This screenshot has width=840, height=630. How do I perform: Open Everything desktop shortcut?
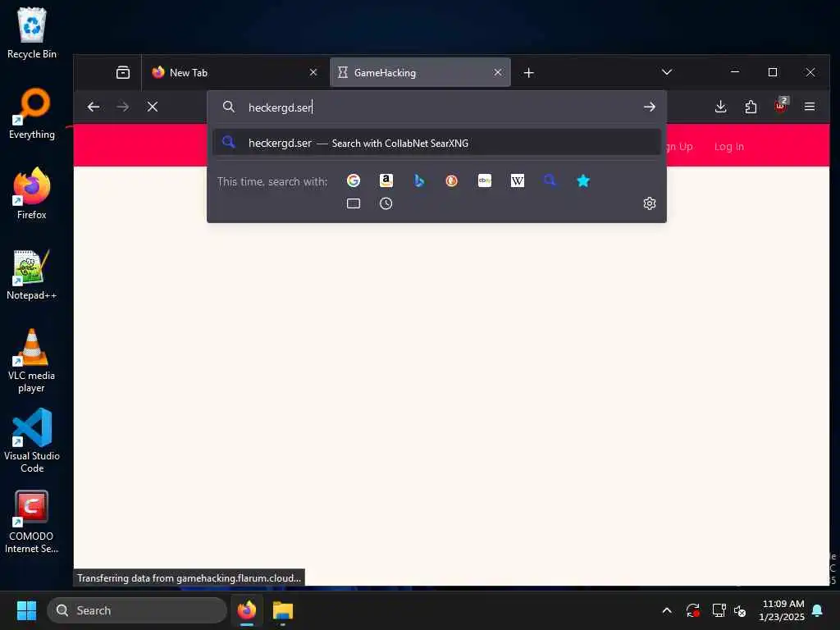[x=32, y=113]
